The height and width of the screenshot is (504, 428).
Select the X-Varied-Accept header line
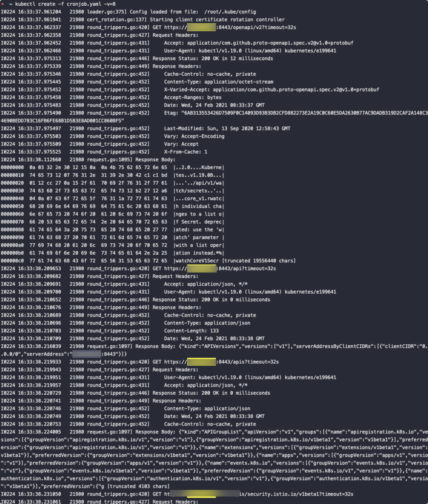[271, 90]
